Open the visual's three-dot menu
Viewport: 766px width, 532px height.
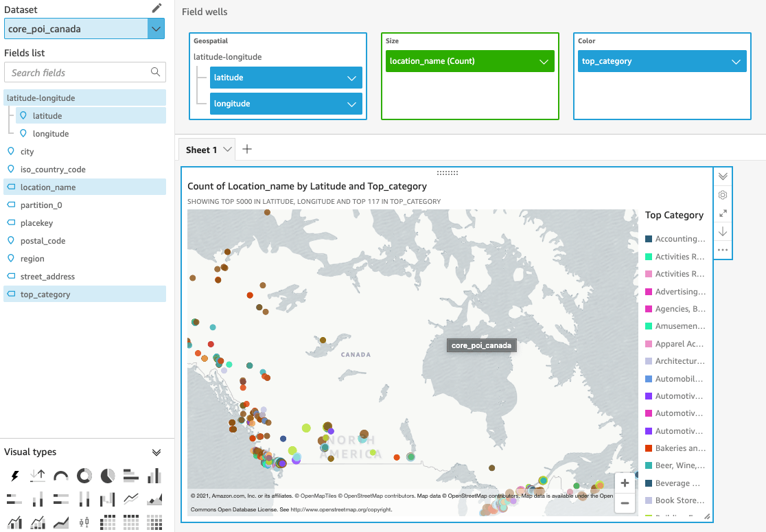point(722,250)
